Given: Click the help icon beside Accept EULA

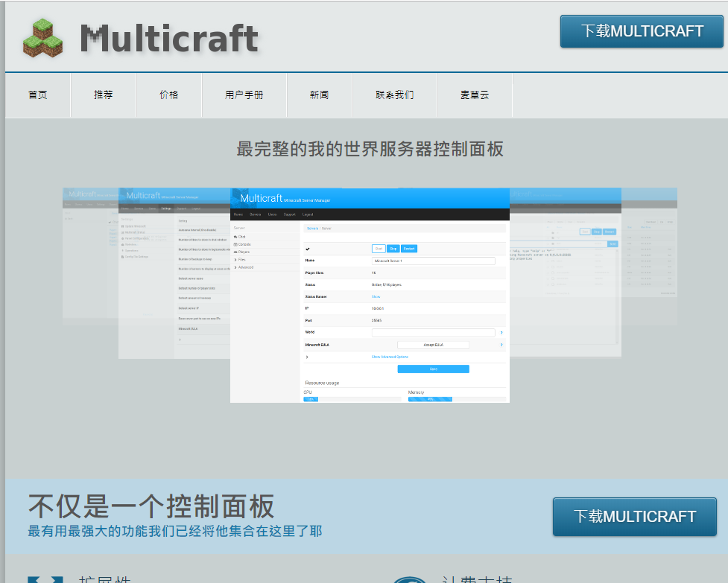Looking at the screenshot, I should pos(501,345).
